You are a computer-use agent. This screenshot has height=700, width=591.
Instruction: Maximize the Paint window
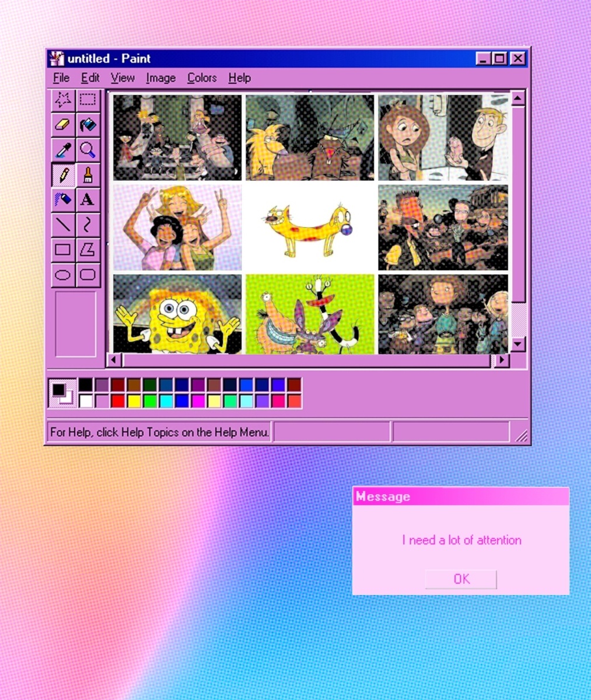(x=500, y=59)
